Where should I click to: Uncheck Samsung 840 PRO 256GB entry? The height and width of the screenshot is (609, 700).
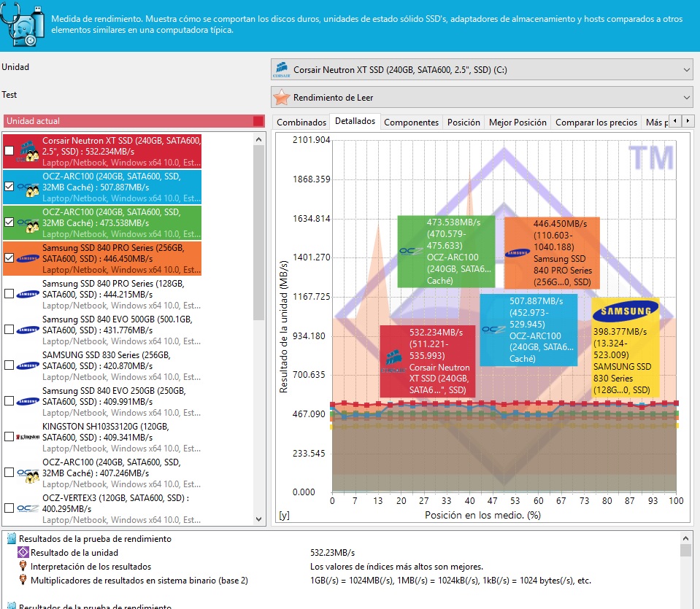pos(9,258)
